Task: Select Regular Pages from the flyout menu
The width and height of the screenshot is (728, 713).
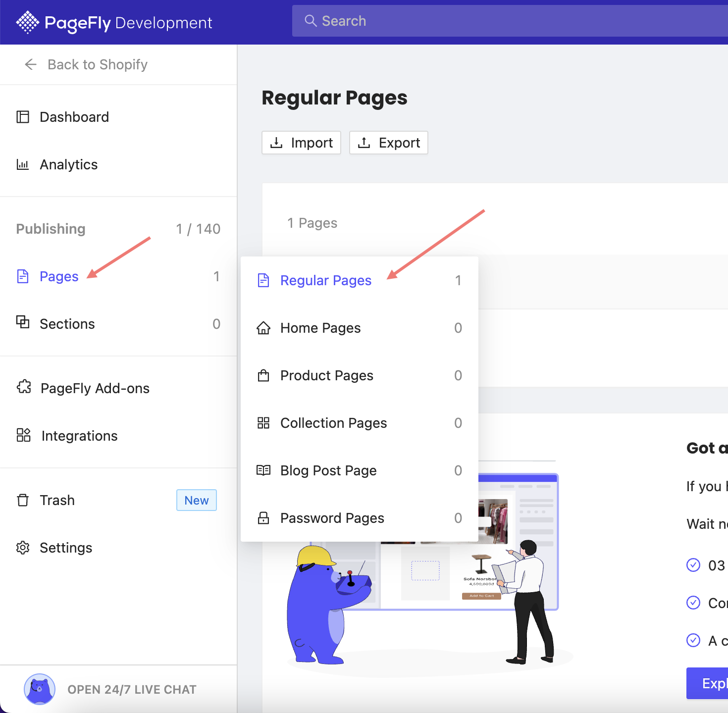Action: pos(325,280)
